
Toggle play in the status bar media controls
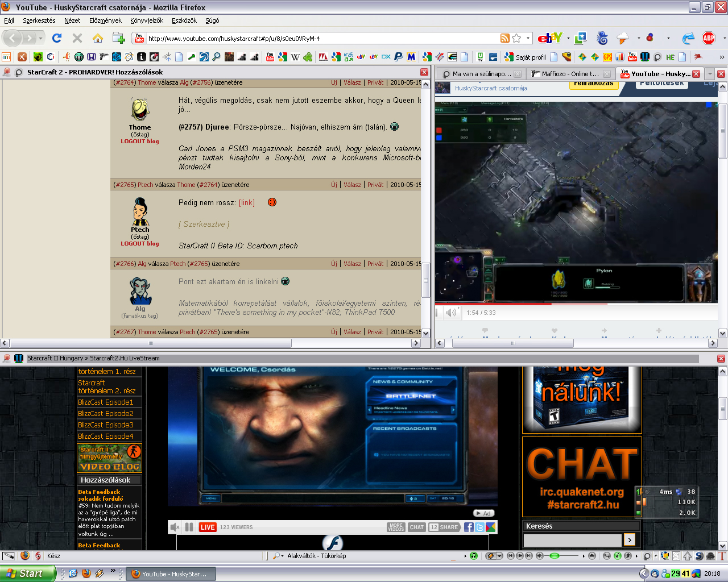(520, 556)
